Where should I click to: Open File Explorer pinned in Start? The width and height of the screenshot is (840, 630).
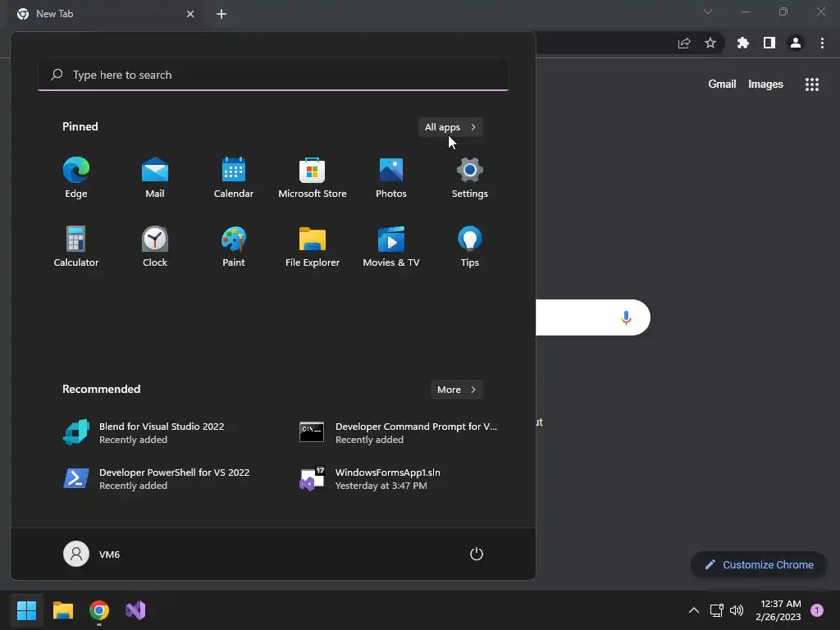pyautogui.click(x=313, y=246)
